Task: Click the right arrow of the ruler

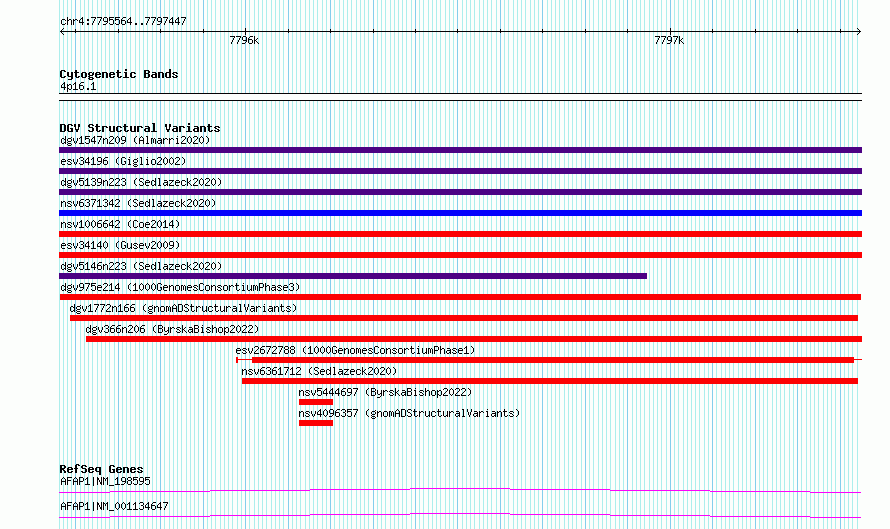Action: [x=859, y=31]
